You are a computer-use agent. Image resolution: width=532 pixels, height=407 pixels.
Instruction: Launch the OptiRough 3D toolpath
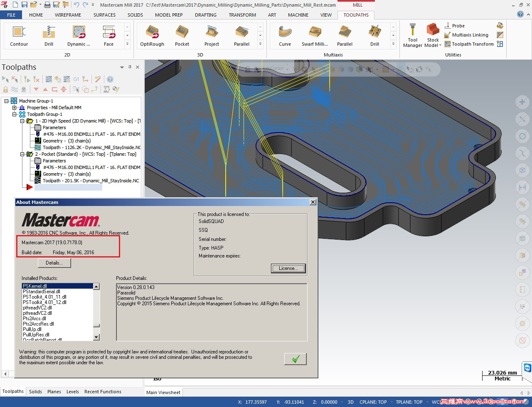click(x=152, y=36)
